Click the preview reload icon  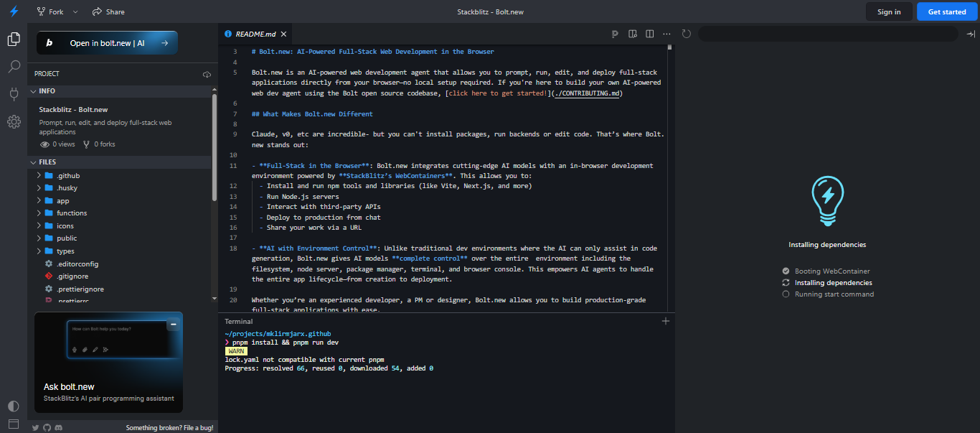click(x=687, y=34)
